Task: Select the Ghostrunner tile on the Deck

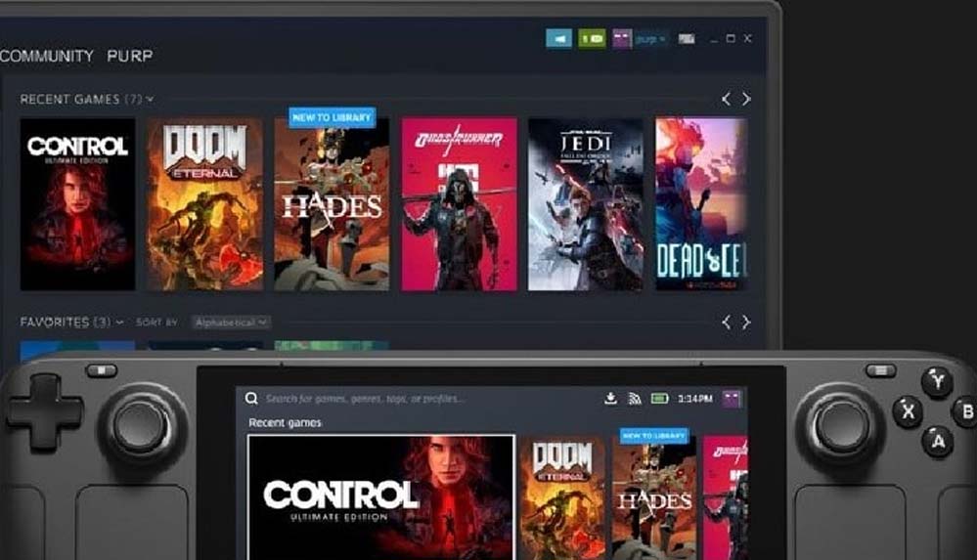Action: click(x=726, y=497)
